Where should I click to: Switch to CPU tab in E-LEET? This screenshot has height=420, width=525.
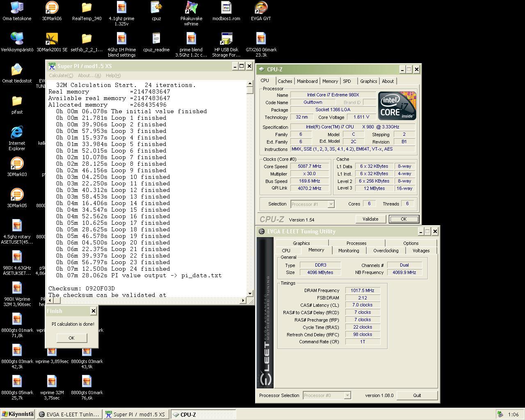(x=286, y=251)
